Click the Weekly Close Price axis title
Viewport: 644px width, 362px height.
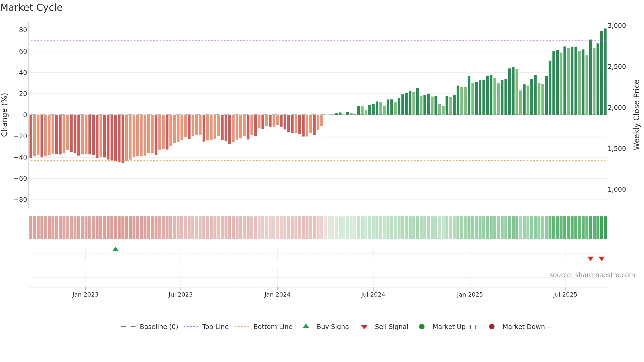(636, 115)
